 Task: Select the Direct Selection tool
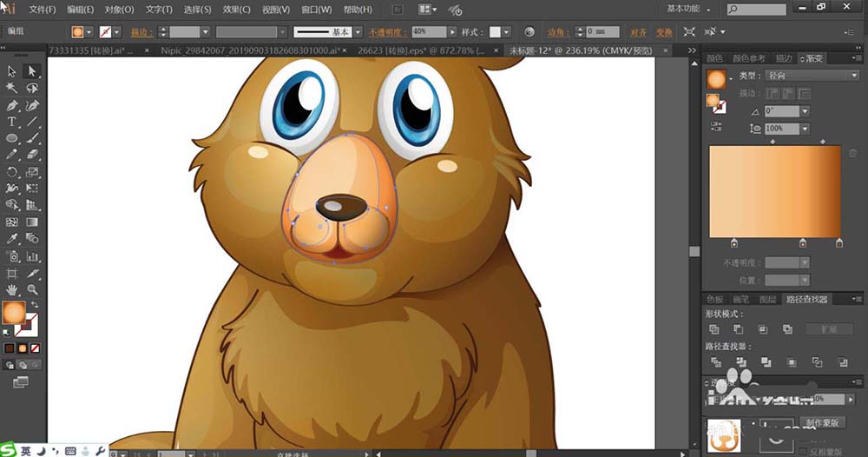pos(32,71)
